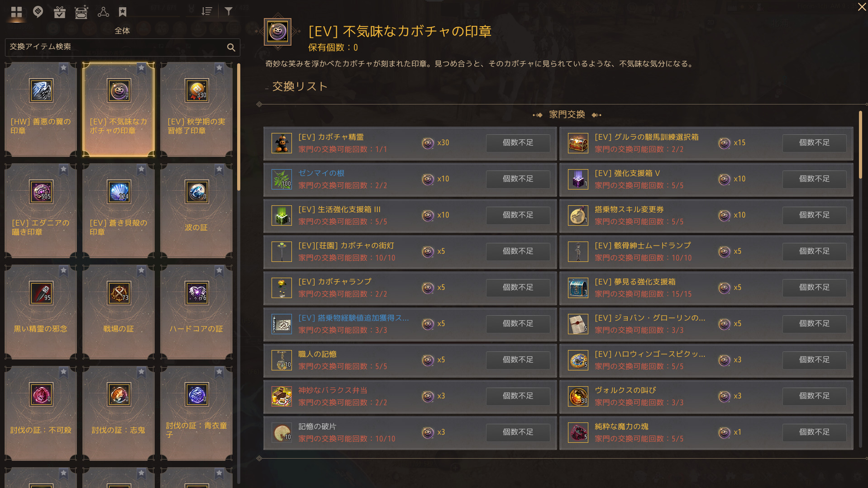This screenshot has height=488, width=868.
Task: Click the 交換アイテム検索 search field
Action: tap(118, 47)
